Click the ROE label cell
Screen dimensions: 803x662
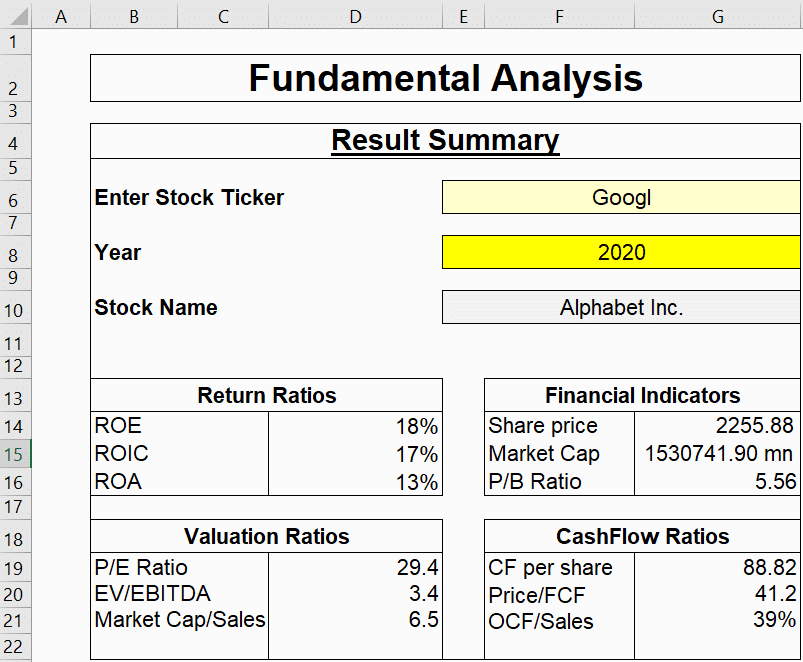tap(179, 425)
